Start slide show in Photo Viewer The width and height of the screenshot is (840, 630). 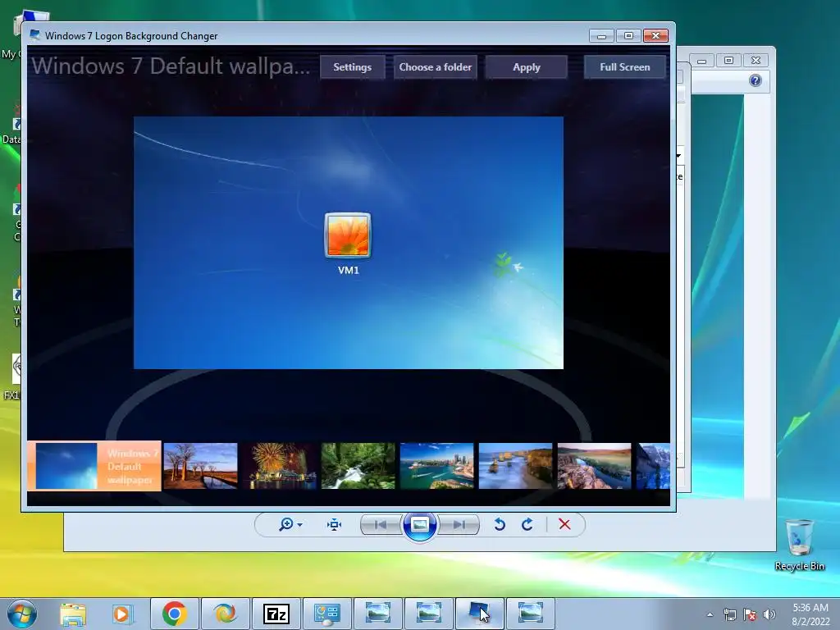click(x=419, y=524)
